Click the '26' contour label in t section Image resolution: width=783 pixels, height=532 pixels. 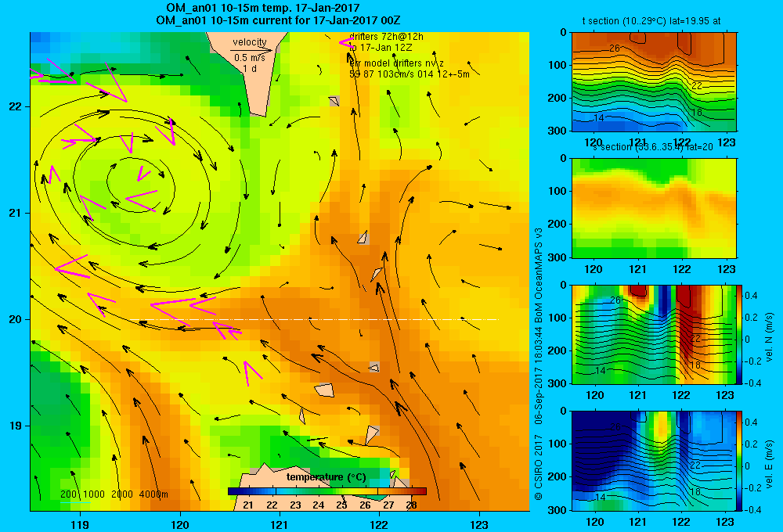(x=614, y=48)
